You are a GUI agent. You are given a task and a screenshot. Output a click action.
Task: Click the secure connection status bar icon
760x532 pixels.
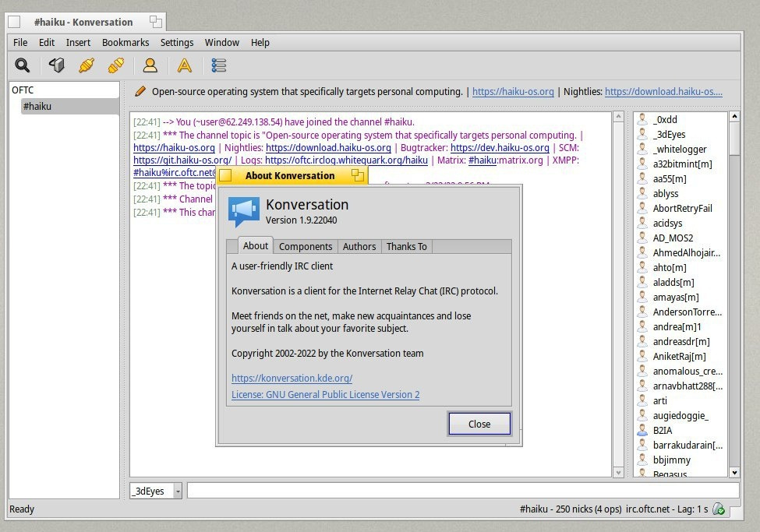point(719,509)
